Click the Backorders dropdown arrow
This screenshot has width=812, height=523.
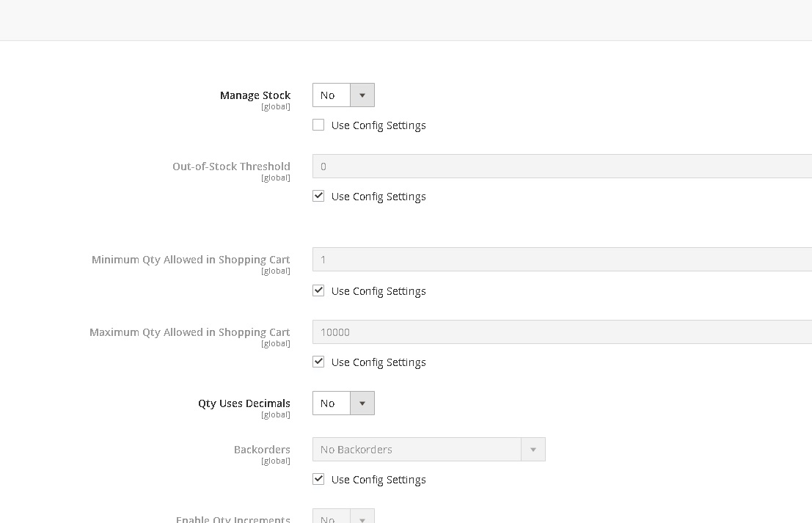533,449
